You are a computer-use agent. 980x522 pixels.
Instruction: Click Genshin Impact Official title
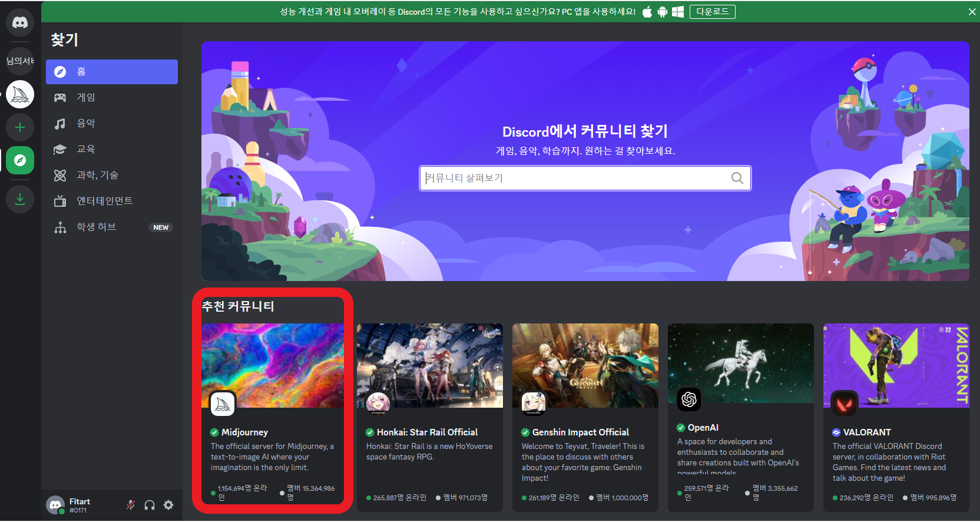(x=581, y=432)
